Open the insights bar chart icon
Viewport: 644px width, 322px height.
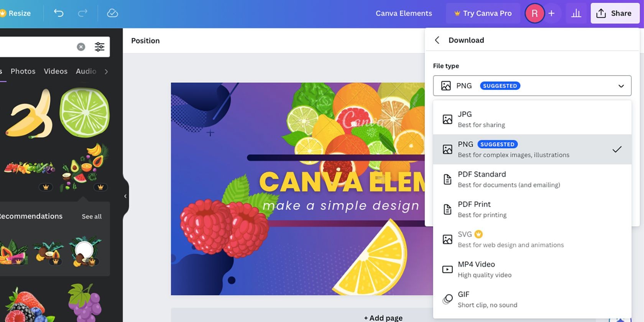(576, 13)
